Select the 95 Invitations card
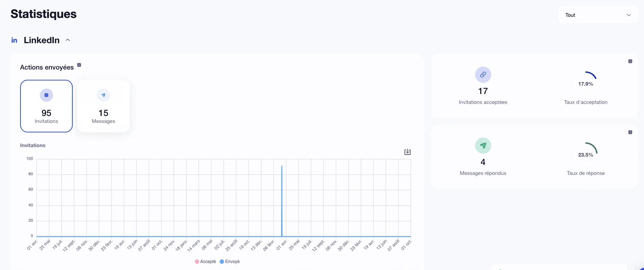Viewport: 644px width, 270px height. pos(46,106)
